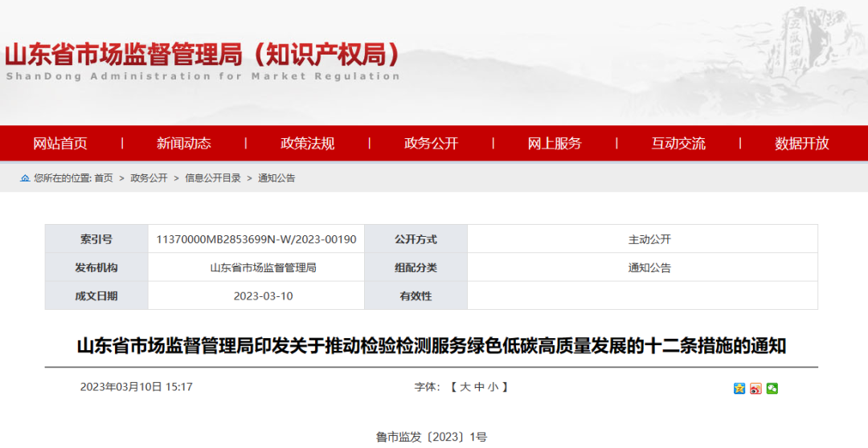Set font size to 小
868x448 pixels.
click(x=493, y=387)
